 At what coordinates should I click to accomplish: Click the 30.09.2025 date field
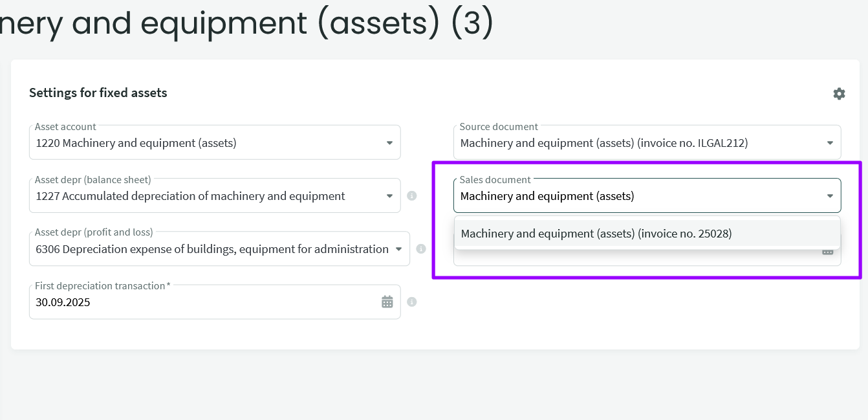point(194,302)
